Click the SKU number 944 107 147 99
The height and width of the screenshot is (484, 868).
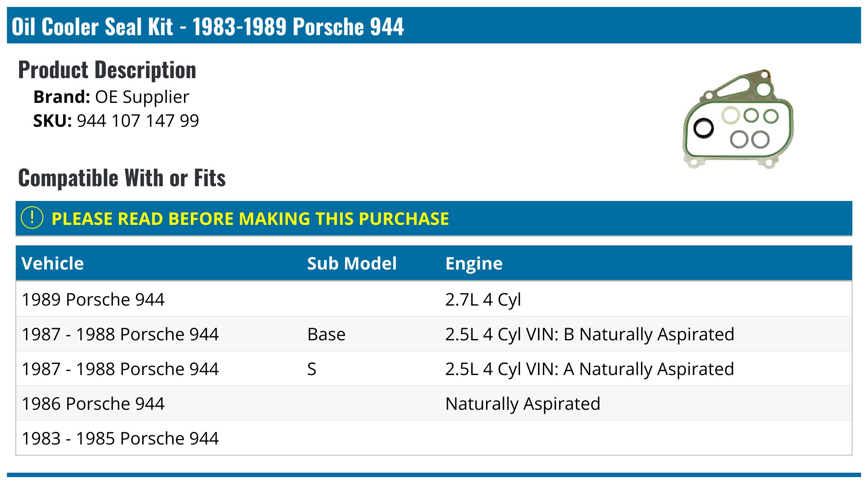(138, 121)
